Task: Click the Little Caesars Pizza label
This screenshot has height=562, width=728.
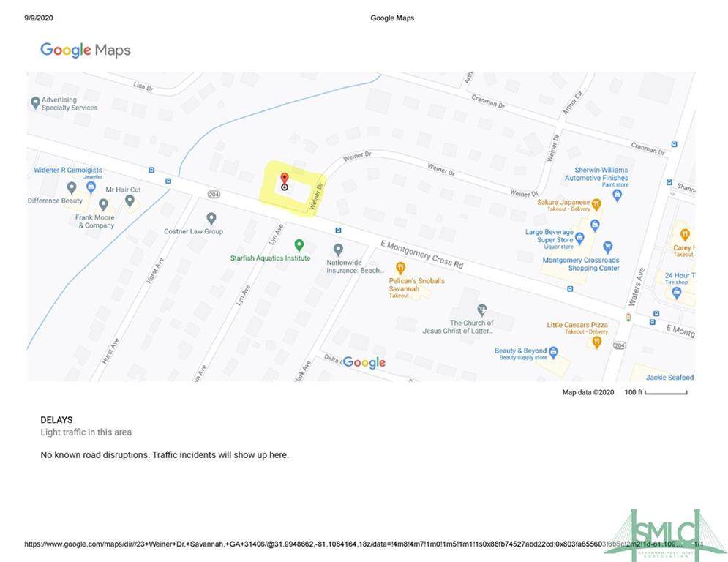Action: point(577,325)
